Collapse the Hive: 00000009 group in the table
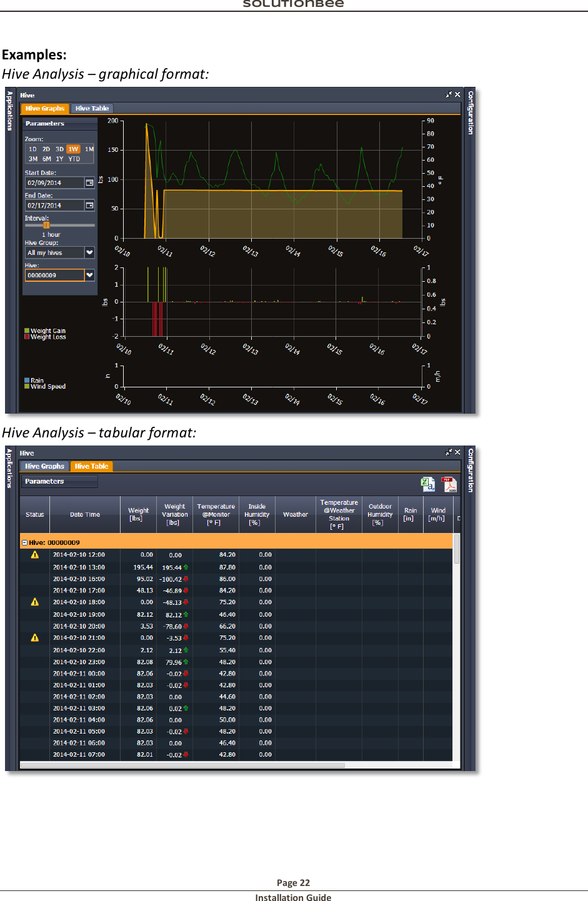The width and height of the screenshot is (588, 901). 24,542
